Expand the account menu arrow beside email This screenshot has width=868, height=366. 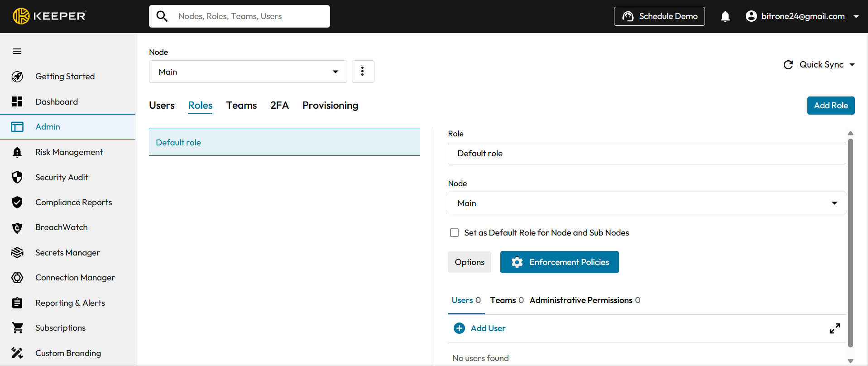(x=856, y=17)
